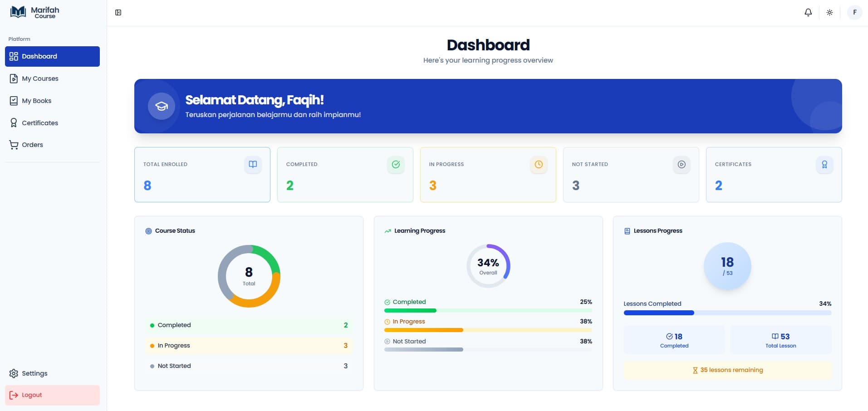This screenshot has height=411, width=868.
Task: Click the book icon on Total Enrolled card
Action: tap(253, 164)
